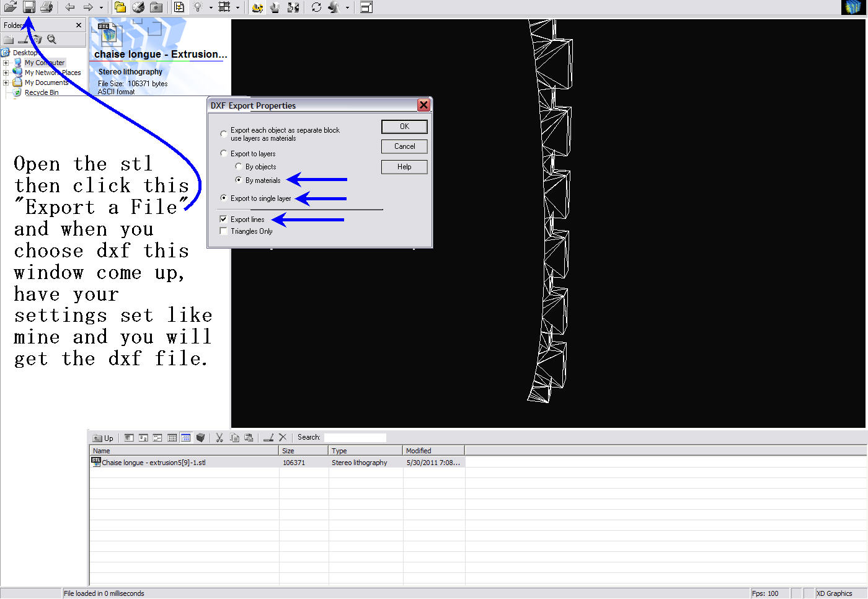Expand the My Documents tree node
Viewport: 868px width, 599px height.
6,82
